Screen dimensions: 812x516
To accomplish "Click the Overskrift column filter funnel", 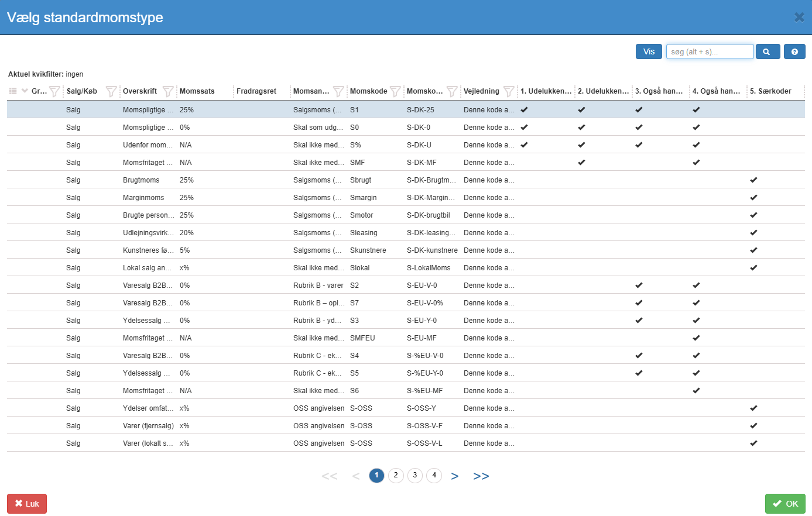I will (x=168, y=91).
